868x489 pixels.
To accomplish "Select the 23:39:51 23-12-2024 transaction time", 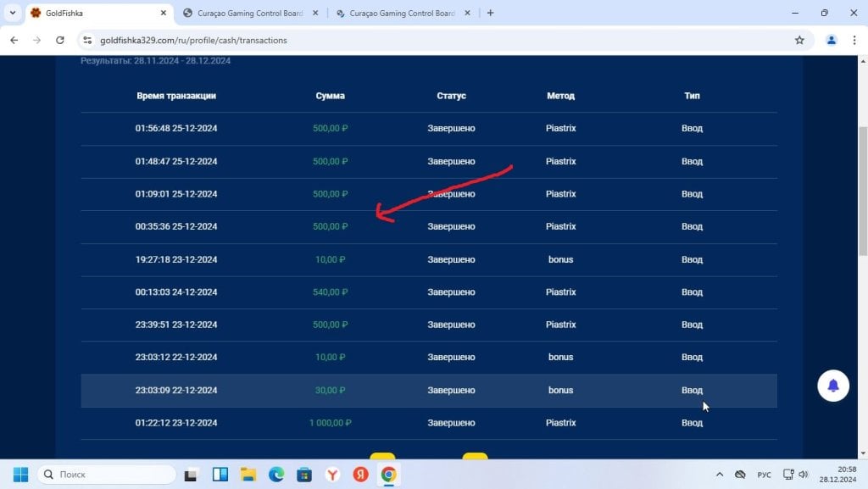I will (x=176, y=325).
